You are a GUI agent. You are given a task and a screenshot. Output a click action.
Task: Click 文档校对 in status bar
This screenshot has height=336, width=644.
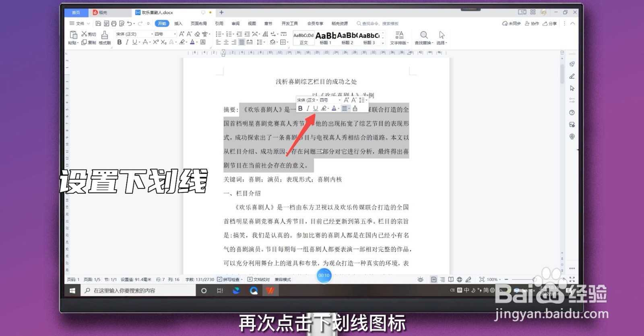(x=258, y=279)
